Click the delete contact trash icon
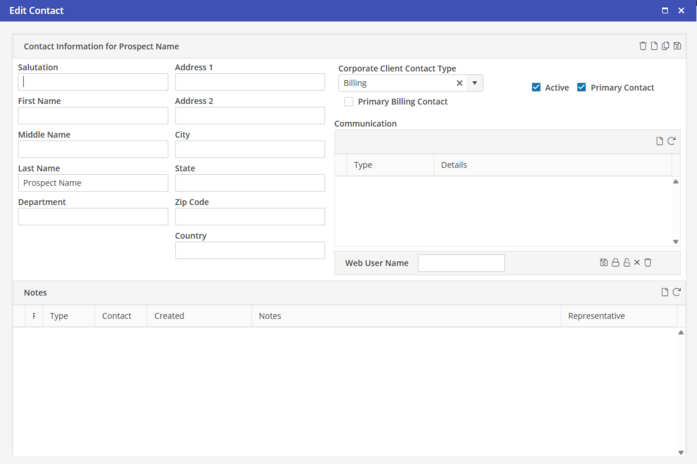Screen dimensions: 697x464 [643, 46]
